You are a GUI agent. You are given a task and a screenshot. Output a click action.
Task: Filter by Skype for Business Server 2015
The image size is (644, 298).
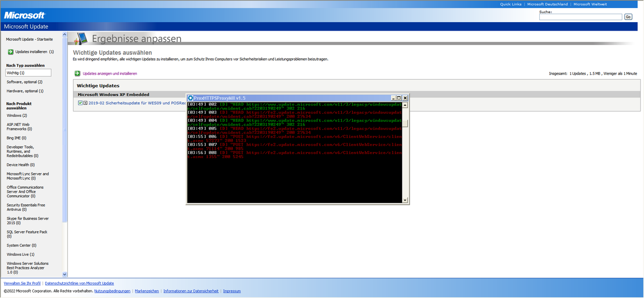(x=28, y=221)
